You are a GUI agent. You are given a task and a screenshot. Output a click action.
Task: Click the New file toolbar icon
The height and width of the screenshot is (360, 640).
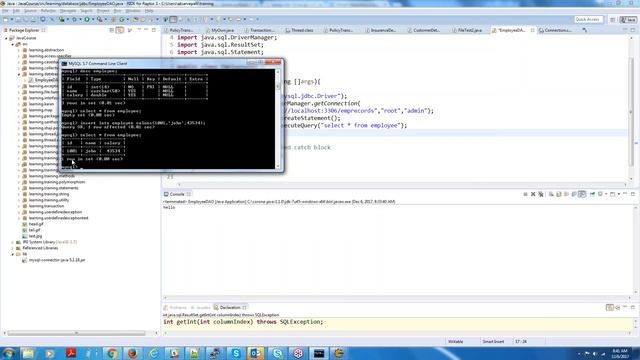click(x=6, y=20)
